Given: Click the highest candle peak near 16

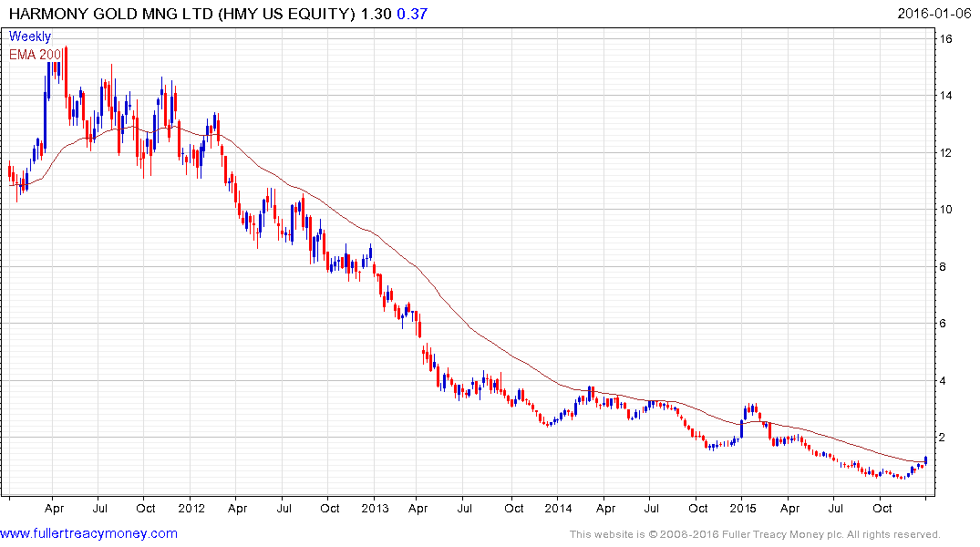Looking at the screenshot, I should pos(66,71).
